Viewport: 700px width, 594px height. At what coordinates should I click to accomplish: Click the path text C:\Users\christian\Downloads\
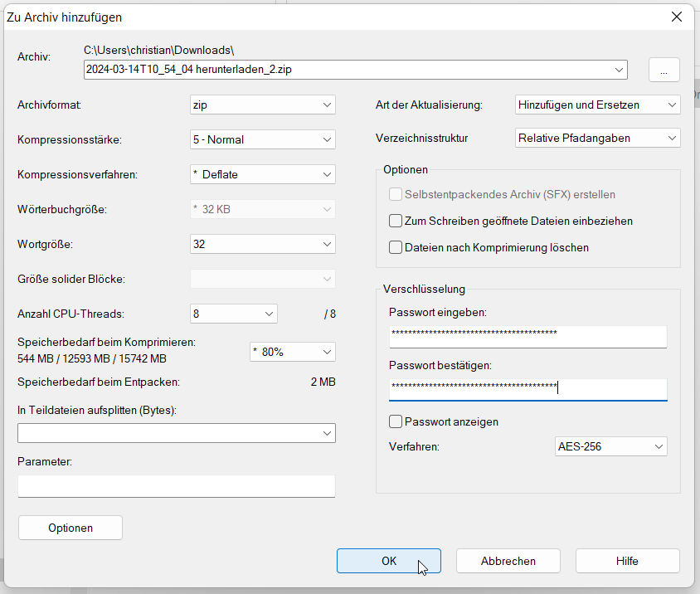click(159, 50)
